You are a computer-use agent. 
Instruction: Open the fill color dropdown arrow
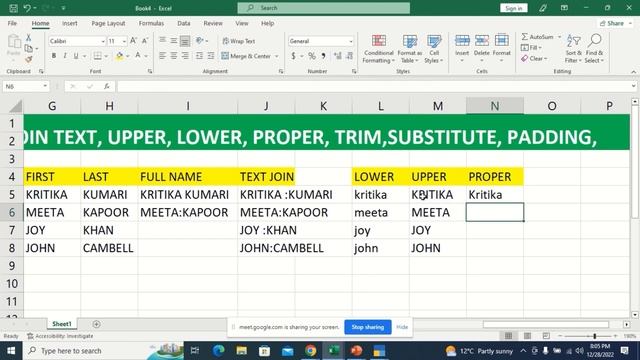tap(128, 56)
